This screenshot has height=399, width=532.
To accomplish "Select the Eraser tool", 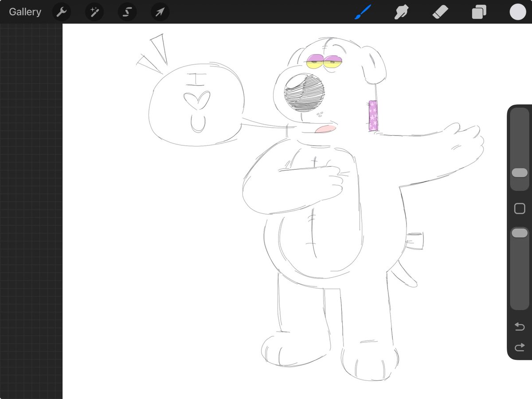I will click(x=440, y=12).
